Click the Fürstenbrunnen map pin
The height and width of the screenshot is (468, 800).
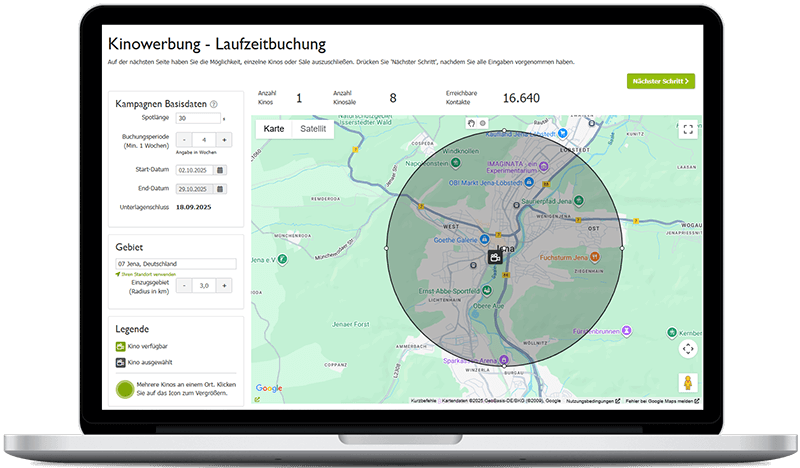tap(627, 331)
